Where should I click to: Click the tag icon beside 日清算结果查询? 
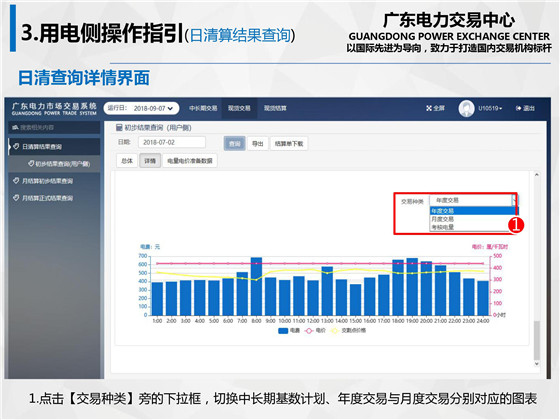(16, 146)
